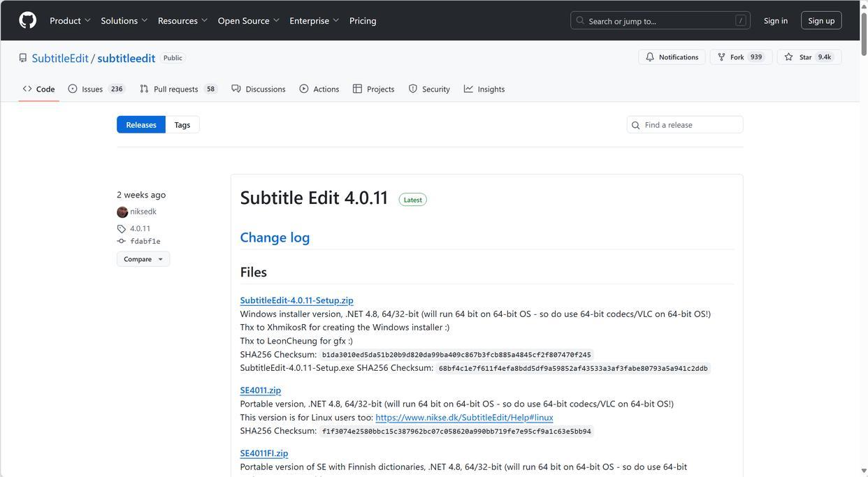Image resolution: width=868 pixels, height=477 pixels.
Task: Fork the repository using Fork icon
Action: 722,57
